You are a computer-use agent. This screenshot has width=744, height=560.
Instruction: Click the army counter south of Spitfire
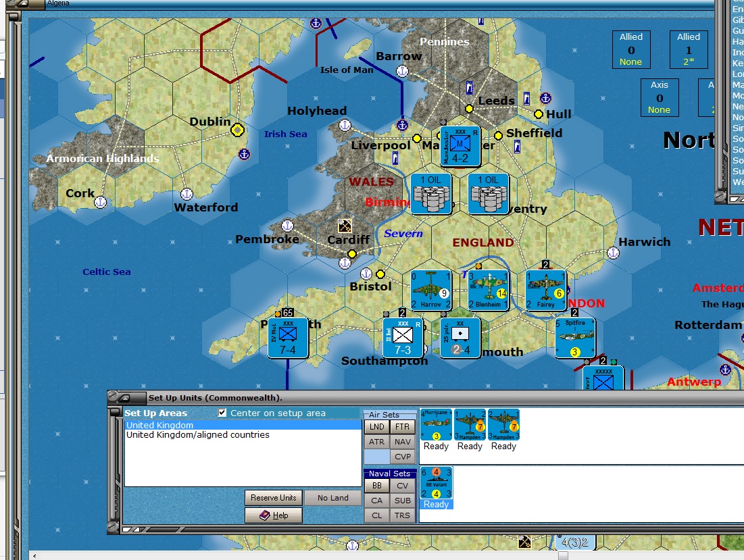[603, 378]
